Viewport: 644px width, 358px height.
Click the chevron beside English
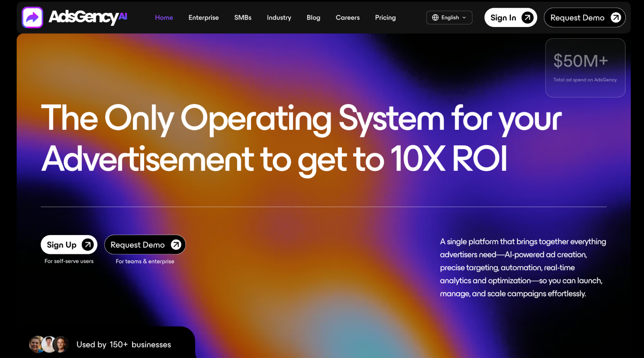pyautogui.click(x=464, y=18)
